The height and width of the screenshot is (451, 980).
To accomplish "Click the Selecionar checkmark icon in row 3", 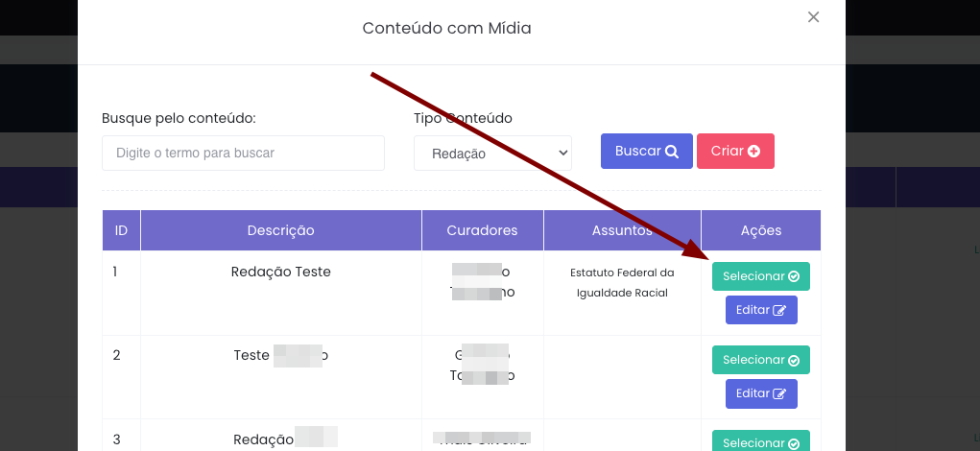I will [794, 443].
